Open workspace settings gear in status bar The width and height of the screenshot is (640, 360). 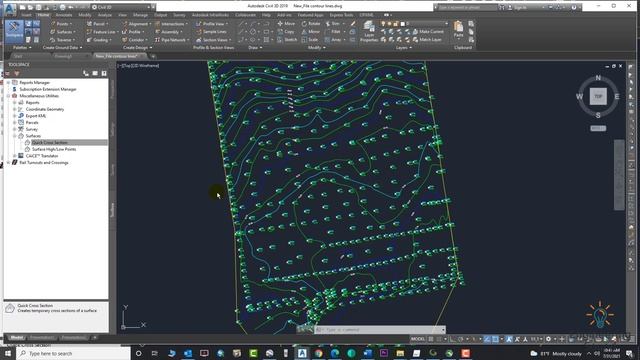tap(548, 339)
